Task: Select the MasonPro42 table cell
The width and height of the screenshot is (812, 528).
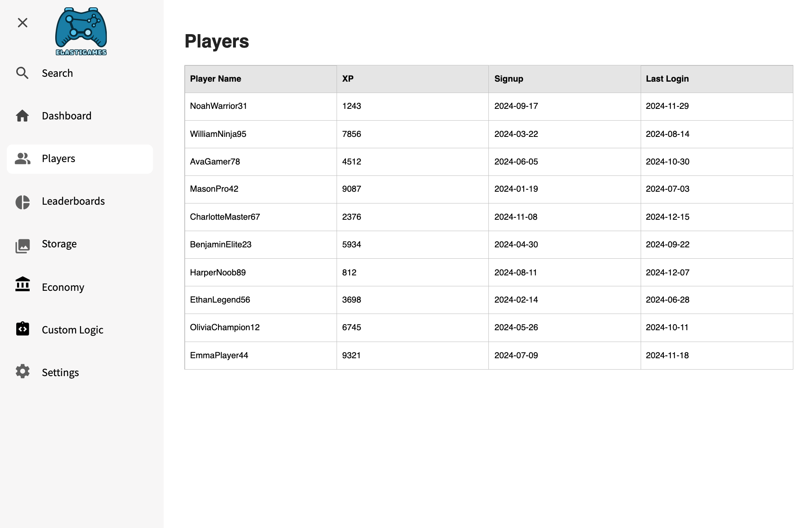Action: coord(214,189)
